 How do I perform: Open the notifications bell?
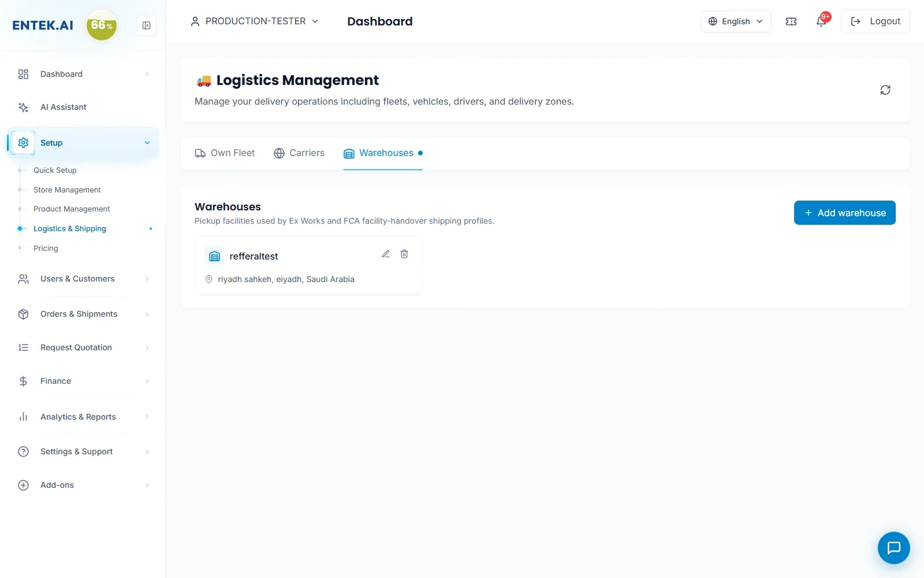point(821,21)
